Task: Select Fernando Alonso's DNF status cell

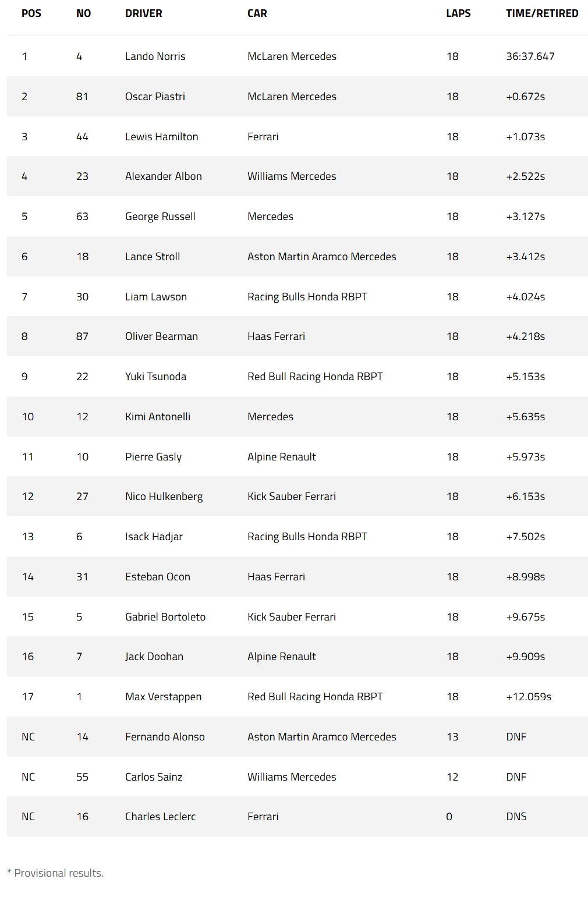Action: (516, 737)
